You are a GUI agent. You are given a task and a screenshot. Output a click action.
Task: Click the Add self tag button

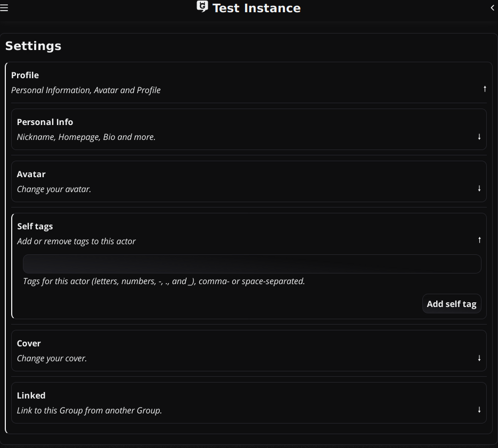[452, 304]
